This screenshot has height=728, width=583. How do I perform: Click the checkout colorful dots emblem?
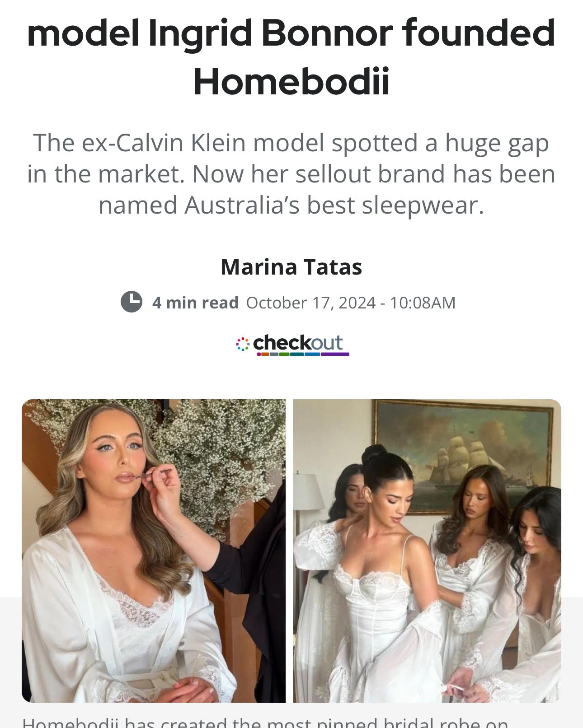point(242,344)
